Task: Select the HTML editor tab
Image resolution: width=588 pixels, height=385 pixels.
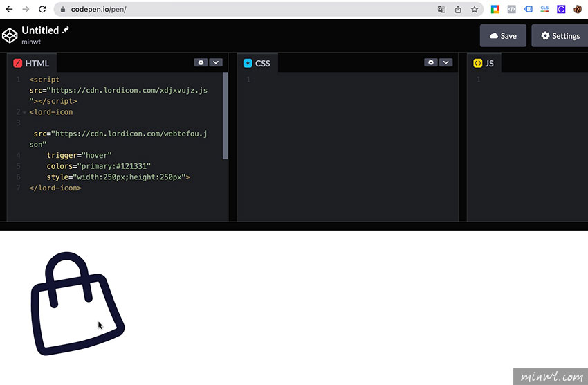Action: pos(32,63)
